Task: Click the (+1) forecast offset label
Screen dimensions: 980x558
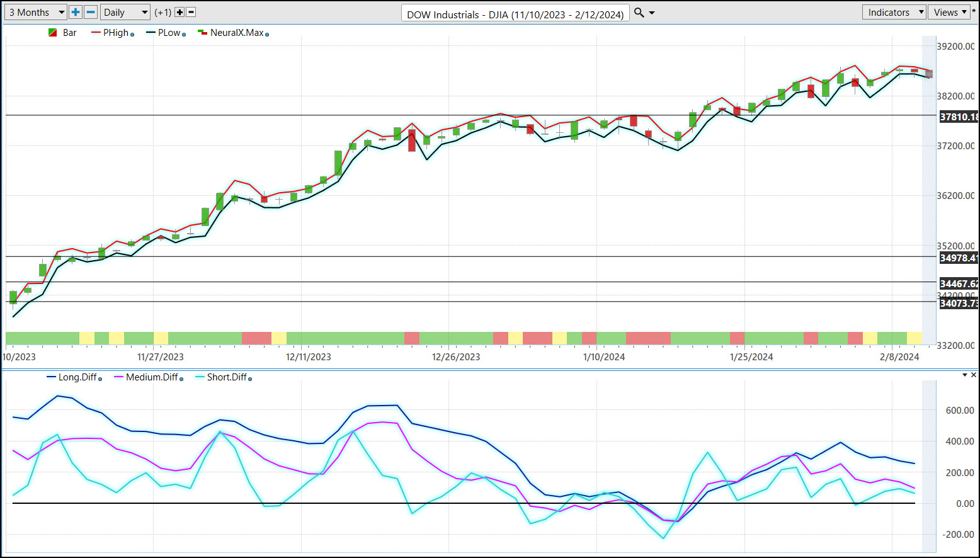Action: [163, 12]
